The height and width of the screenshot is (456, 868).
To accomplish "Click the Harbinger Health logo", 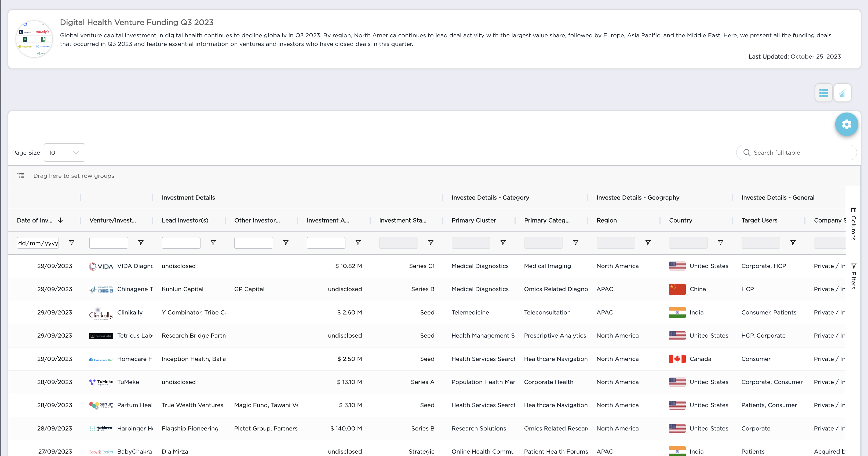I will tap(101, 429).
